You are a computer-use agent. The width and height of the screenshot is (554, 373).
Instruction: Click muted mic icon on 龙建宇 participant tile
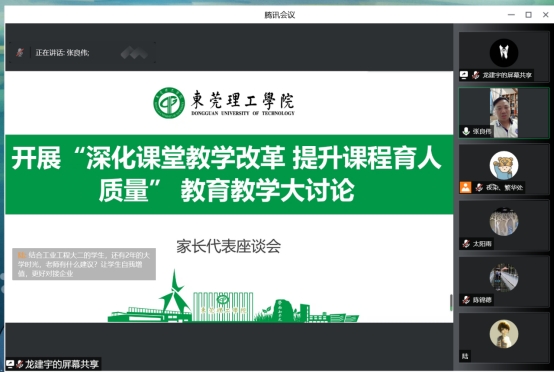[x=476, y=75]
